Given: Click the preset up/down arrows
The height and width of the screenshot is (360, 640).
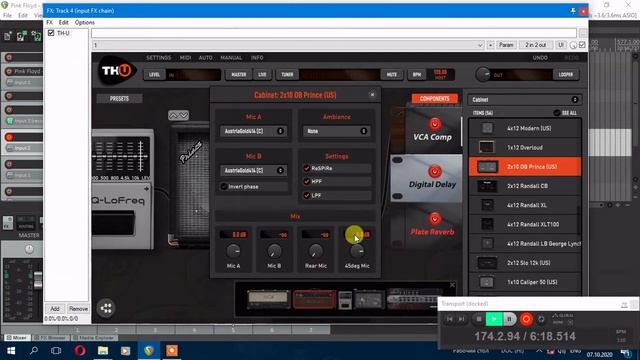Looking at the screenshot, I should [x=178, y=116].
